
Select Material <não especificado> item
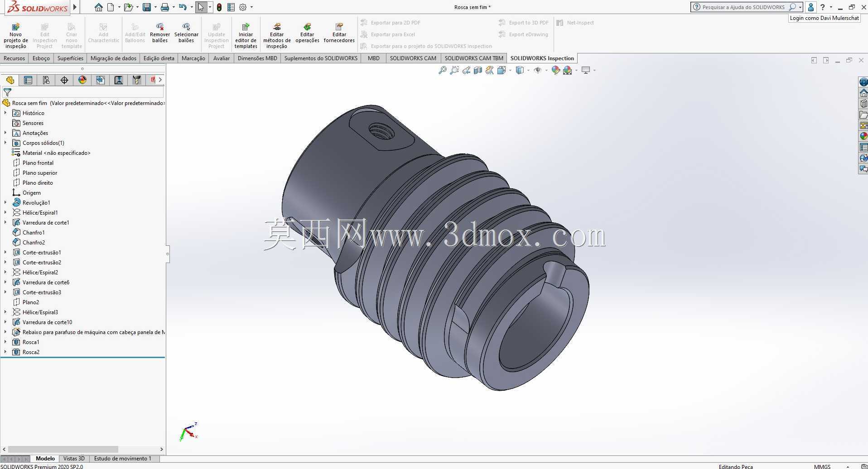(x=57, y=153)
